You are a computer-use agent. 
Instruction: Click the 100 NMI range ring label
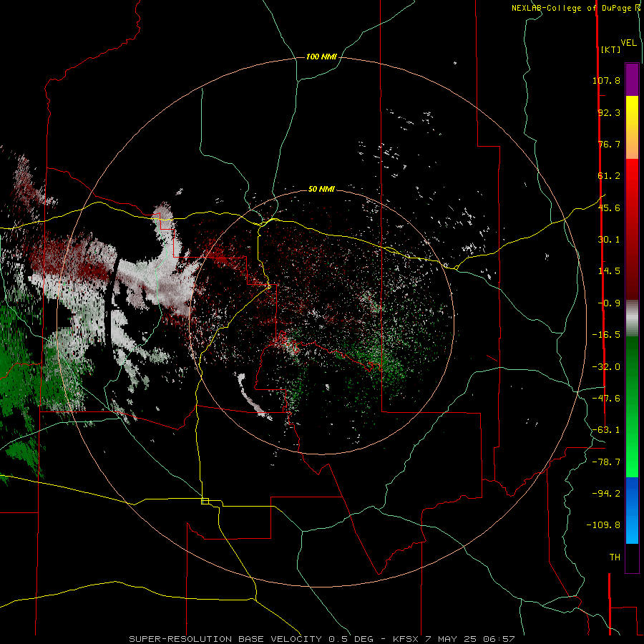[x=321, y=57]
